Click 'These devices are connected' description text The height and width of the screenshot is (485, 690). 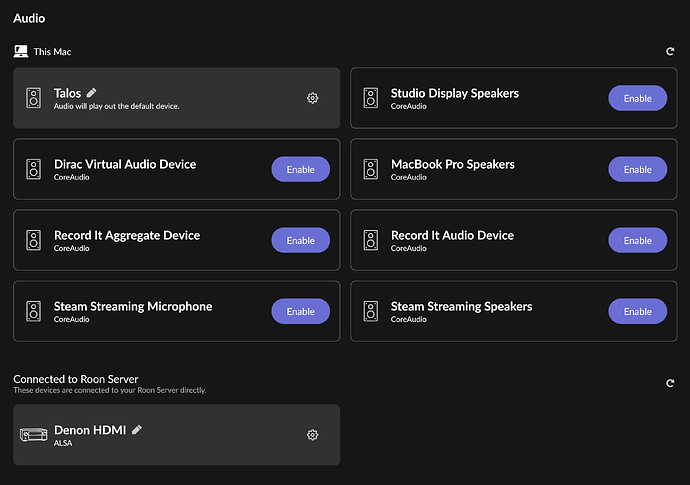pos(110,390)
